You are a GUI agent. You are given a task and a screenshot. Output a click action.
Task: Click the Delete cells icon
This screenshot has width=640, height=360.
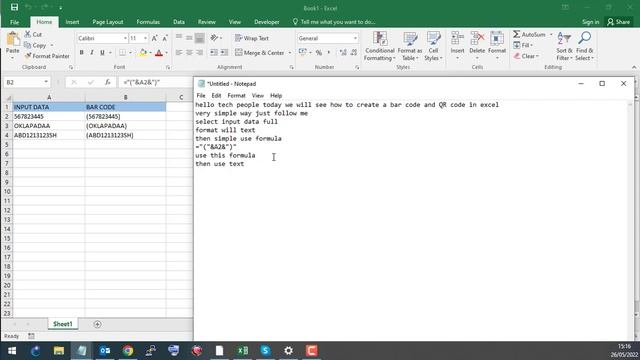pos(477,39)
